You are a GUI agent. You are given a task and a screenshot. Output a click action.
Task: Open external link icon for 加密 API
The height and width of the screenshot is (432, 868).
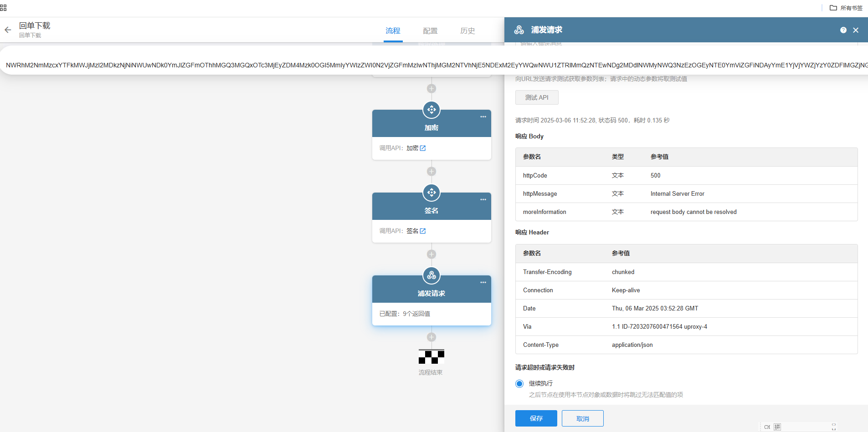pos(423,148)
